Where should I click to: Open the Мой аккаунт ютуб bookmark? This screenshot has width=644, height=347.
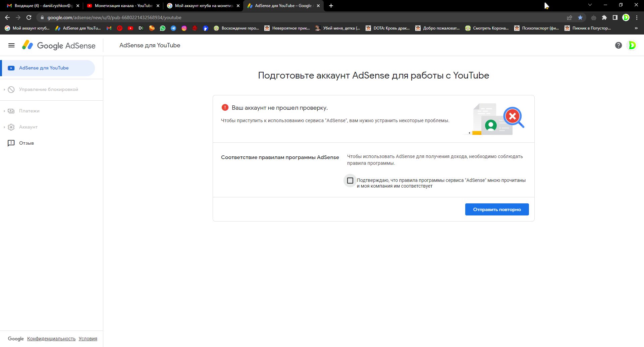(x=27, y=28)
